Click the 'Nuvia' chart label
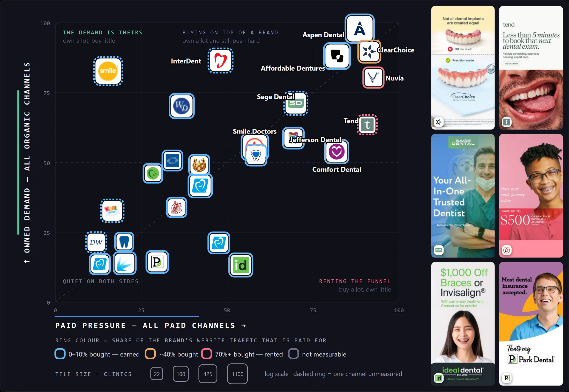Image resolution: width=569 pixels, height=392 pixels. (x=394, y=78)
